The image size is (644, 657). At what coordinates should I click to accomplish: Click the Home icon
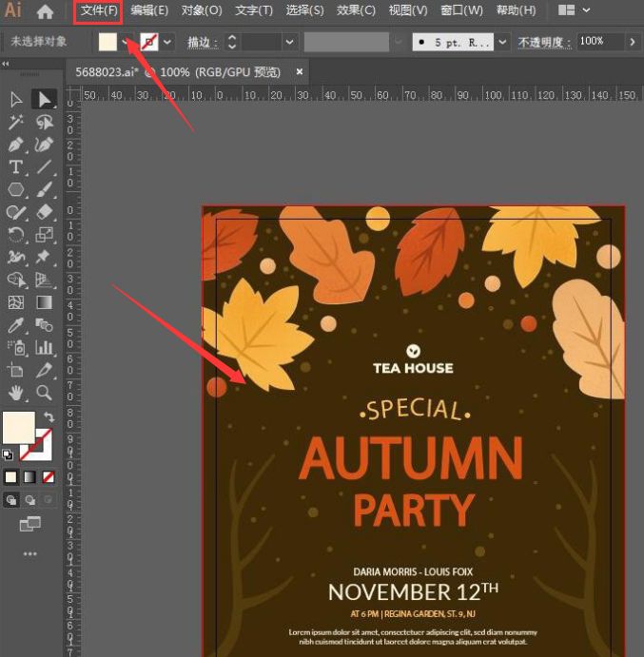pyautogui.click(x=45, y=11)
